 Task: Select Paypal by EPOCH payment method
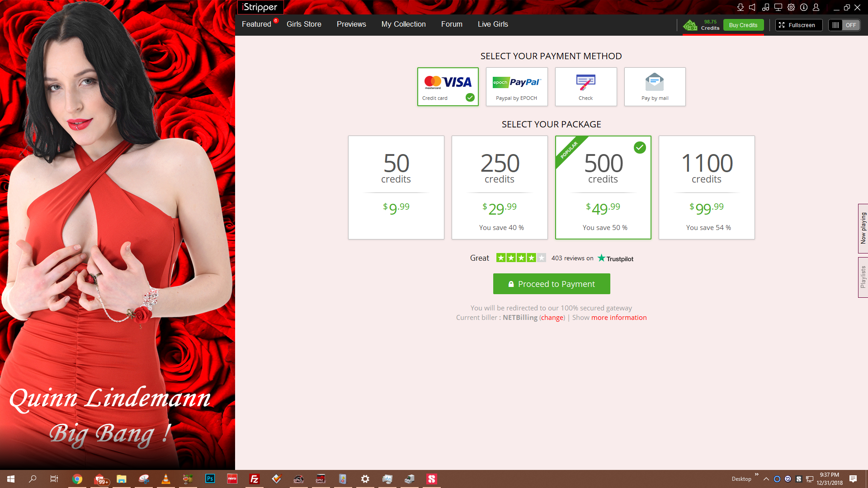click(x=517, y=87)
